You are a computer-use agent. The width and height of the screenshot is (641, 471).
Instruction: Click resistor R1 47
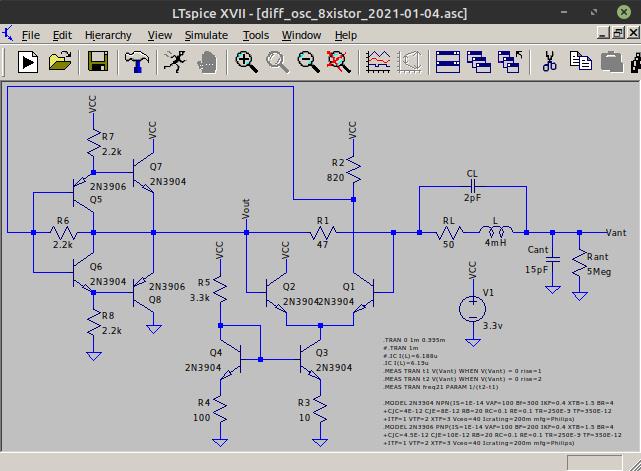[x=323, y=233]
